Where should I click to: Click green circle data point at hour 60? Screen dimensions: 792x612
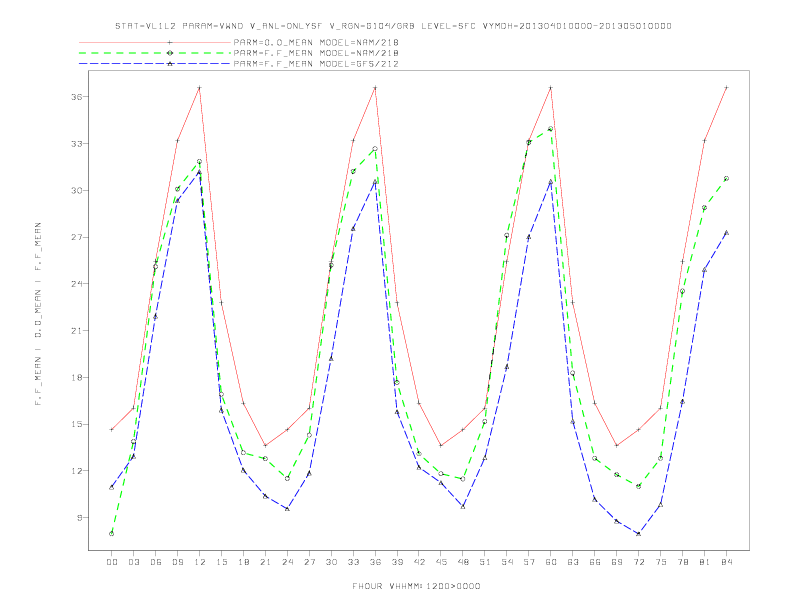[551, 129]
